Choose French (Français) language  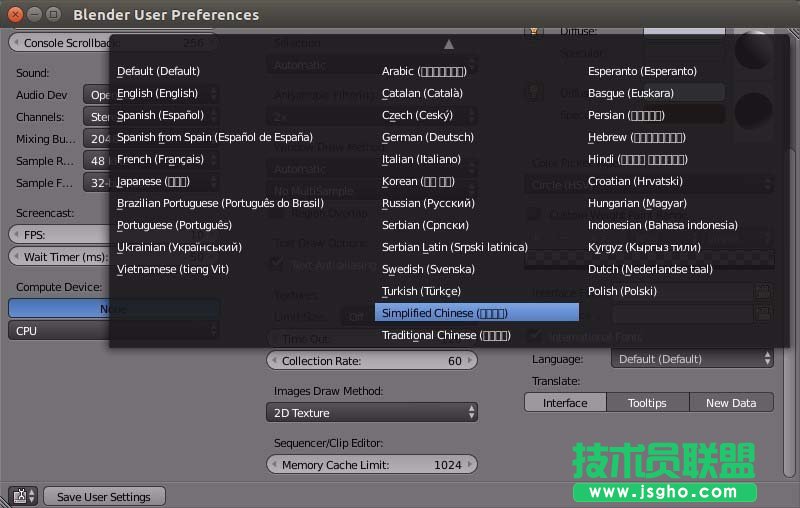(160, 159)
